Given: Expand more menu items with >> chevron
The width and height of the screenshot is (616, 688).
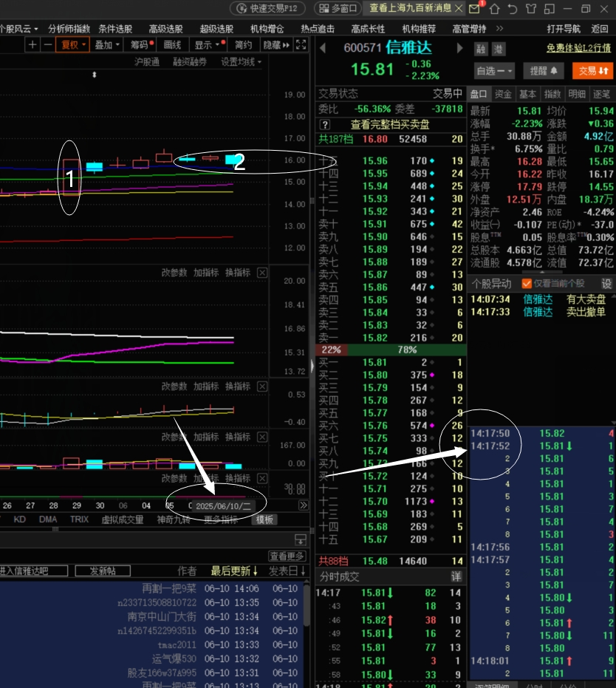Looking at the screenshot, I should pyautogui.click(x=499, y=29).
